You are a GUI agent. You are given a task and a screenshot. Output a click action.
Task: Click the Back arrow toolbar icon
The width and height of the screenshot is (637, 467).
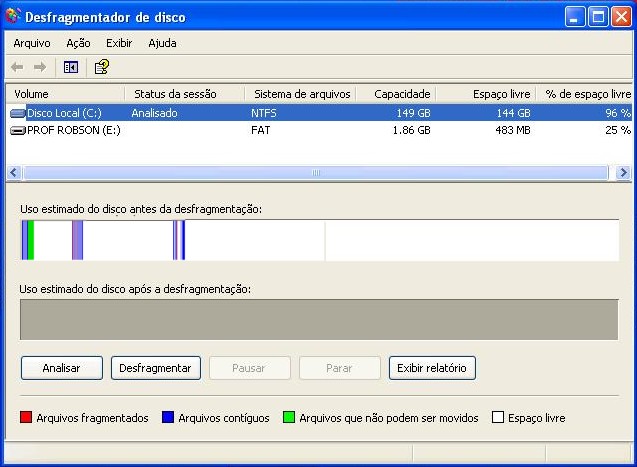tap(17, 67)
